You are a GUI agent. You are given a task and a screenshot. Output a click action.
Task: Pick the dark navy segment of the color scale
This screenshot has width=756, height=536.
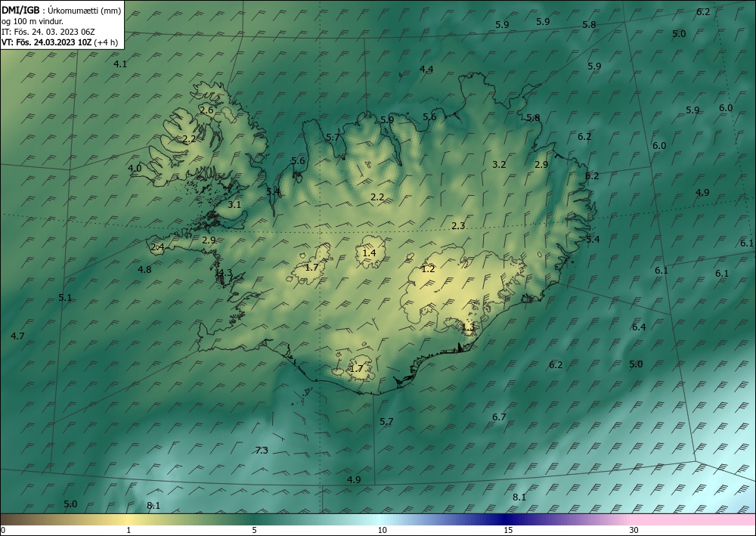point(503,519)
